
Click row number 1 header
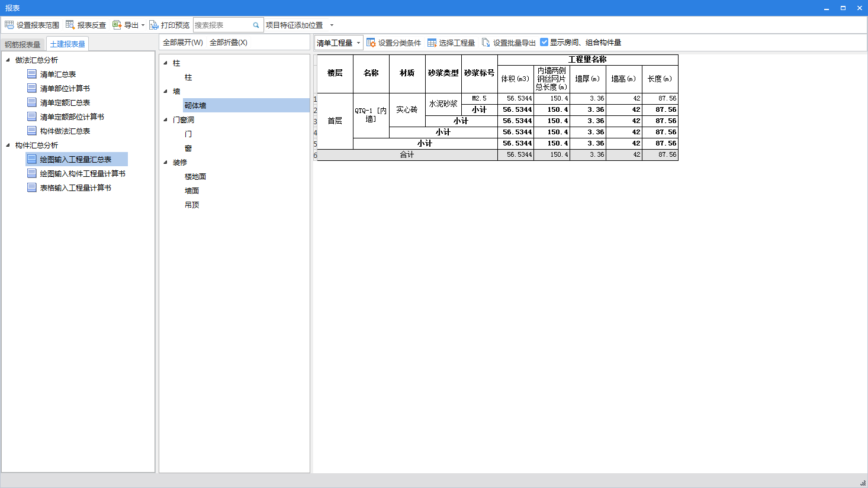(x=315, y=99)
